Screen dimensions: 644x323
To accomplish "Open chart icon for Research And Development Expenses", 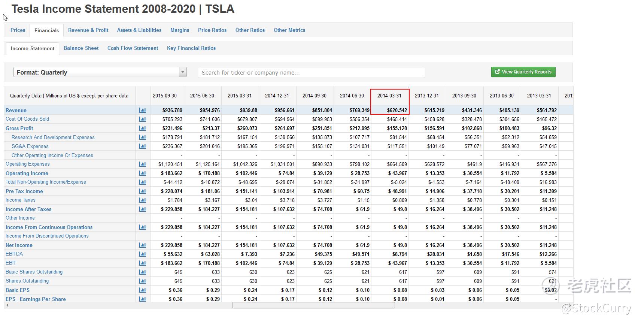I will tap(142, 137).
